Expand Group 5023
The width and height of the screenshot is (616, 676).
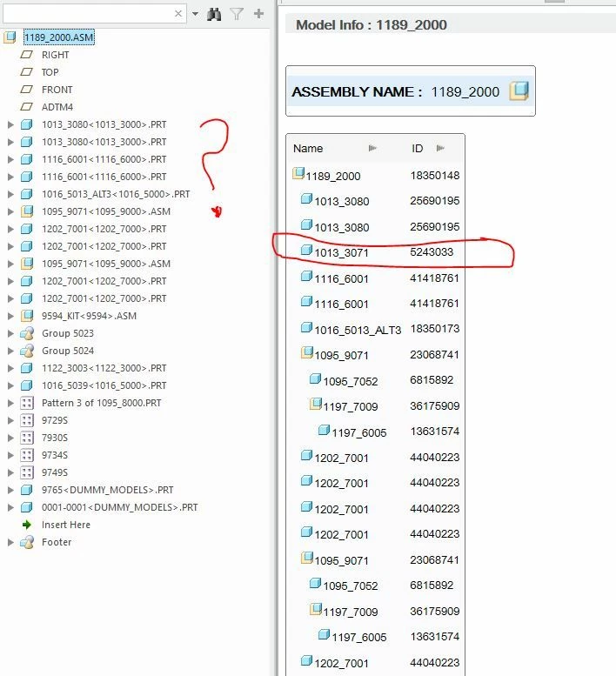(x=10, y=333)
